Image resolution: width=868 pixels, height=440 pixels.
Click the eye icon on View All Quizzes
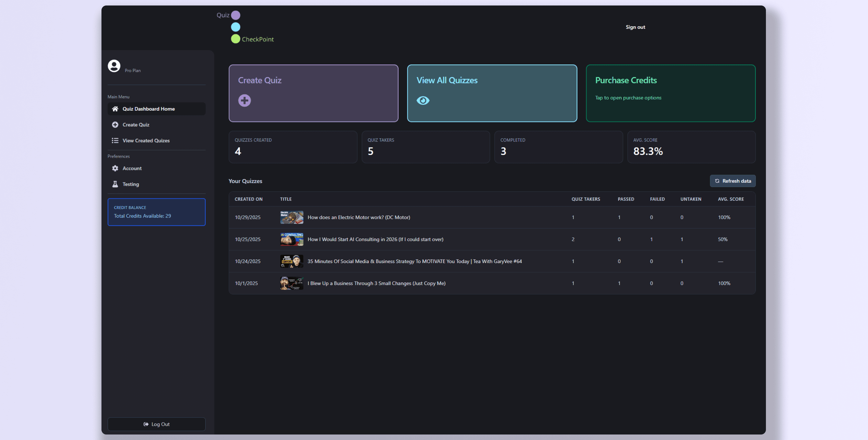pos(423,100)
